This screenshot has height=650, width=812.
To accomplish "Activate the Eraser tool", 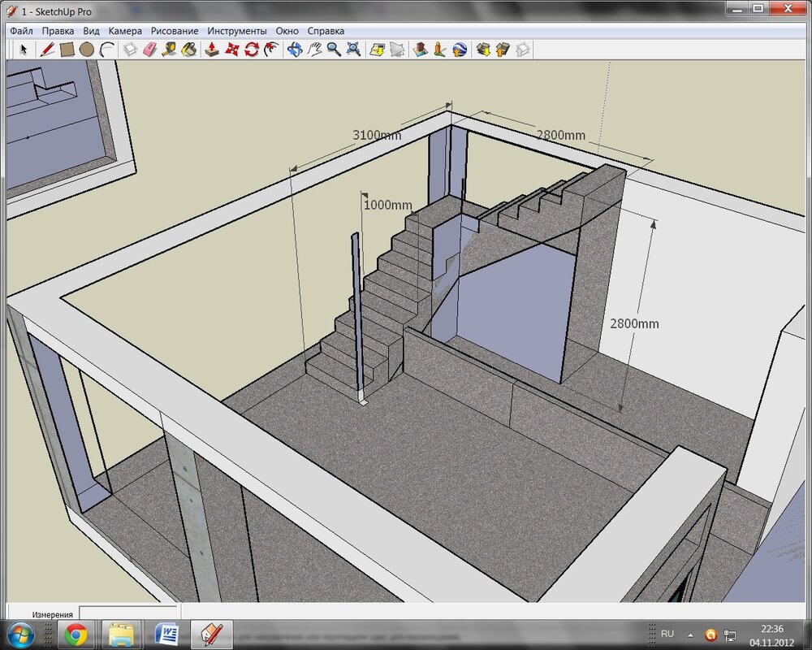I will [149, 50].
